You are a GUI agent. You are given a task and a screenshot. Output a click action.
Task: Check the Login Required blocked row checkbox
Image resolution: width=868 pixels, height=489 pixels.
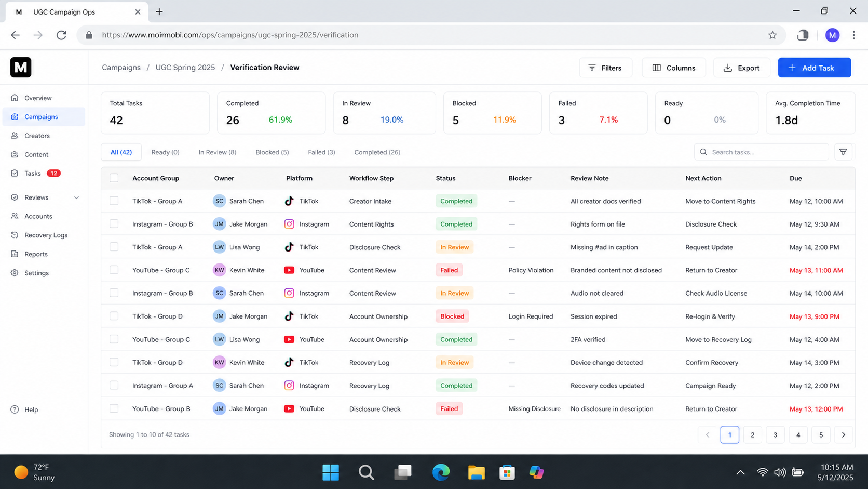pos(114,316)
